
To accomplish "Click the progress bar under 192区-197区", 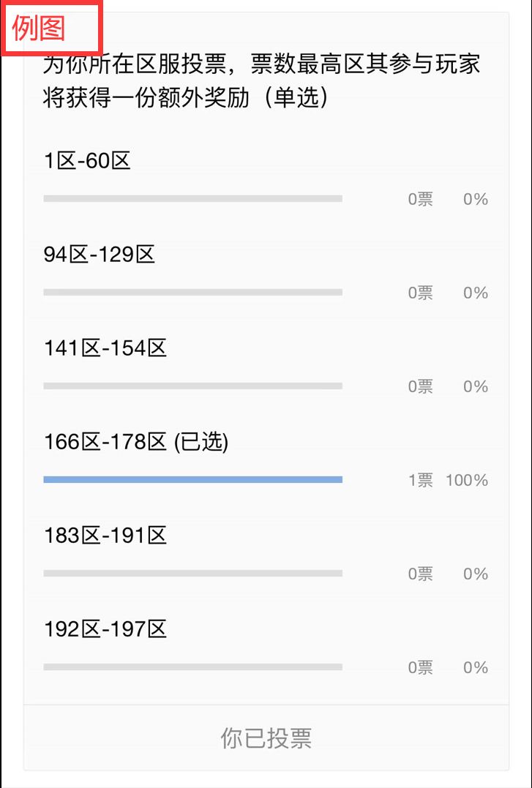I will (x=192, y=667).
